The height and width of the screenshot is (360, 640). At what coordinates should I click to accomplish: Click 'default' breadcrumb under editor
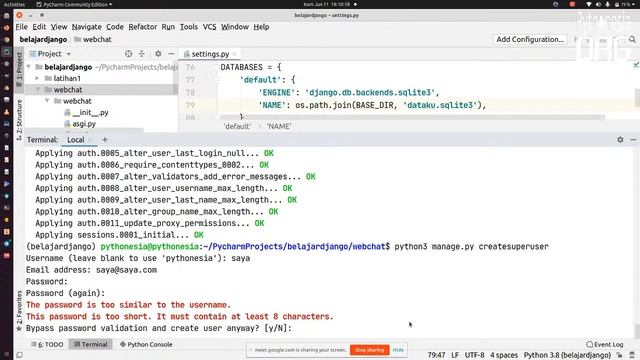(237, 127)
